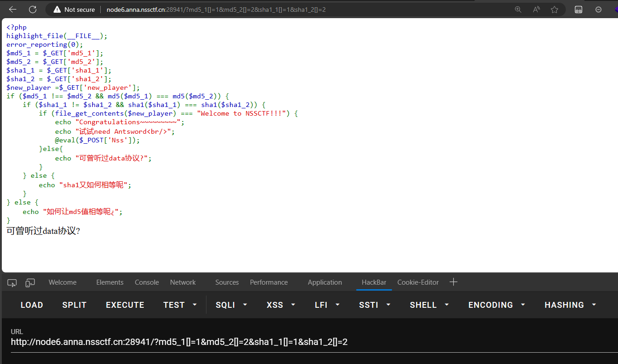This screenshot has height=364, width=618.
Task: Click the Not secure warning icon
Action: (57, 10)
